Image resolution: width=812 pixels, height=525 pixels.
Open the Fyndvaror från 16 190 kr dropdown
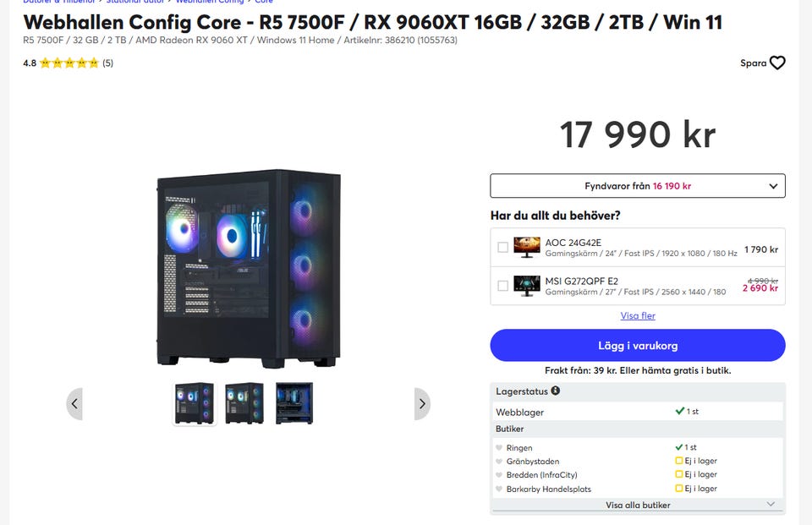[638, 186]
